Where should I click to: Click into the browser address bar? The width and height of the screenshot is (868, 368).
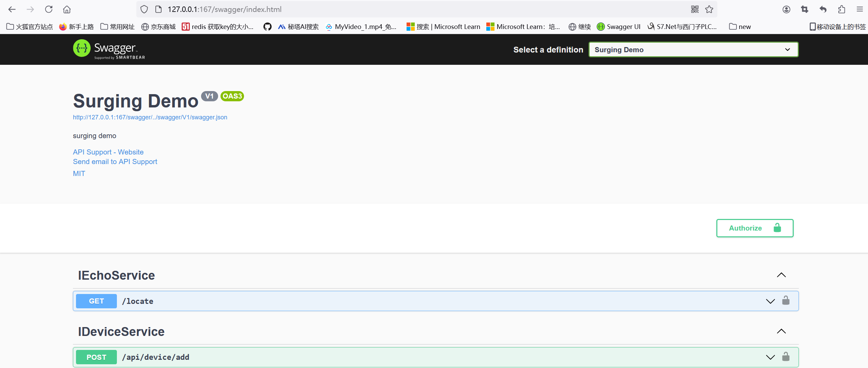tap(409, 9)
